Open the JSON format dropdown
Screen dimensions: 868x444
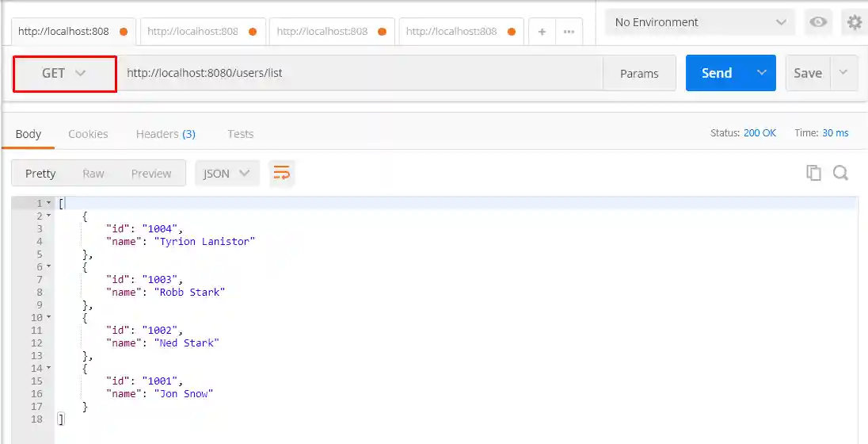point(227,173)
